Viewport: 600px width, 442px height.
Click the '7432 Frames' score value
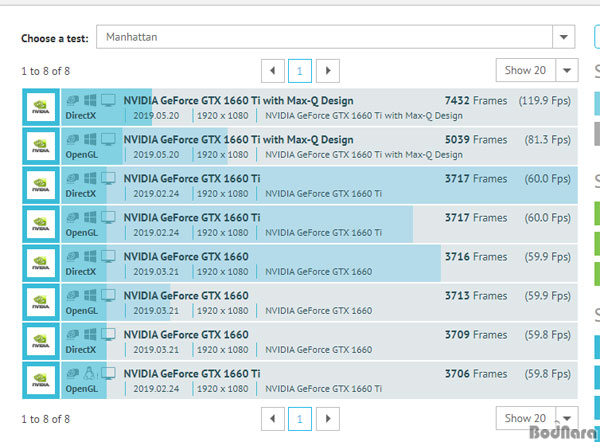coord(476,101)
